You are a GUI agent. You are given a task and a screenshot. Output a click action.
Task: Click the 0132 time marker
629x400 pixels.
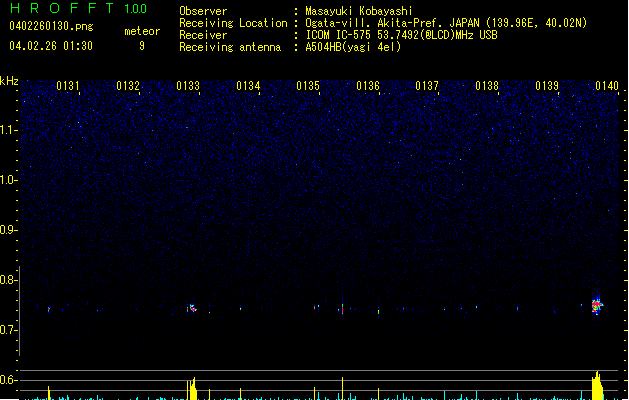coord(128,86)
